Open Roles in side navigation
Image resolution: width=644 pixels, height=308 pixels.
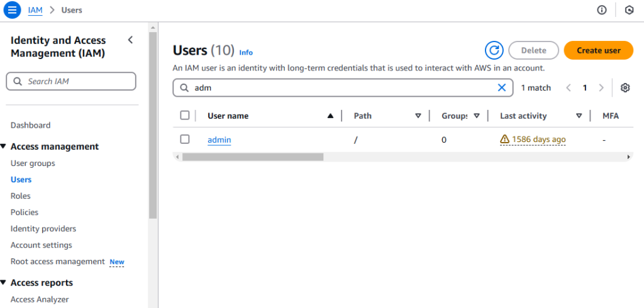[21, 196]
